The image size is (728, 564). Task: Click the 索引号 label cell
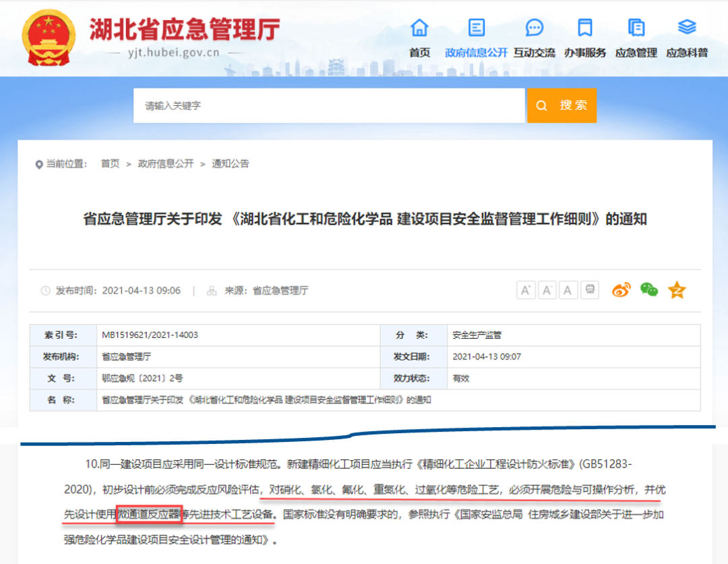(x=63, y=335)
